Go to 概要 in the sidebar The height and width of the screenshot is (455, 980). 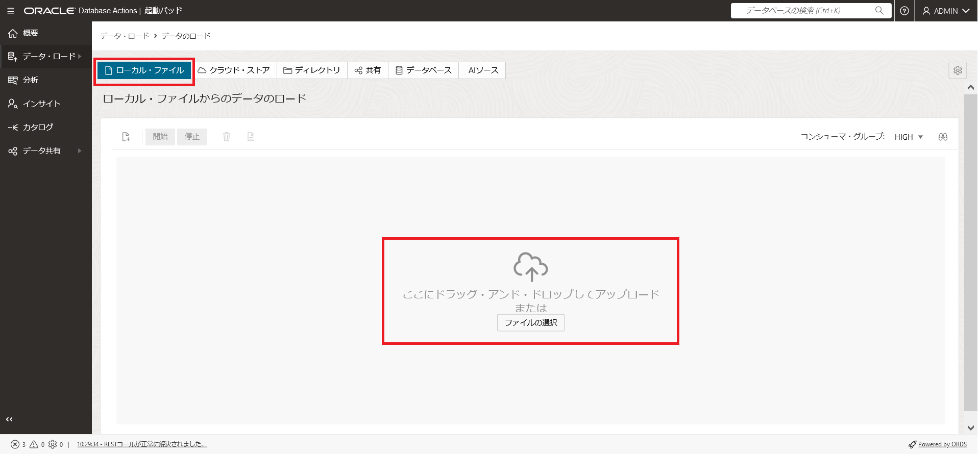point(46,33)
